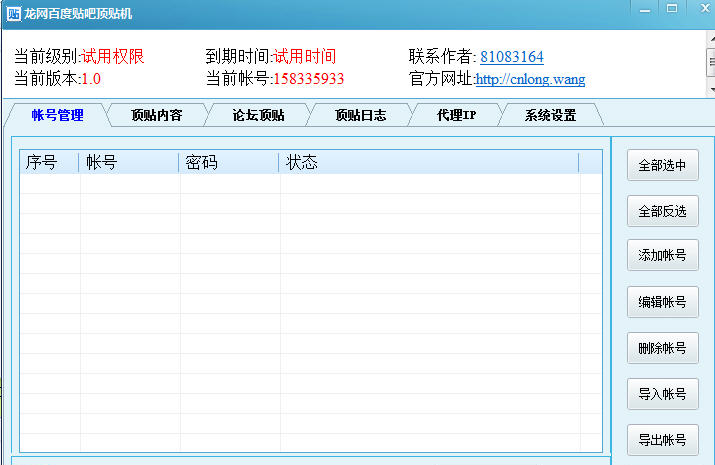Open the 顶贴内容 tab

[x=156, y=115]
